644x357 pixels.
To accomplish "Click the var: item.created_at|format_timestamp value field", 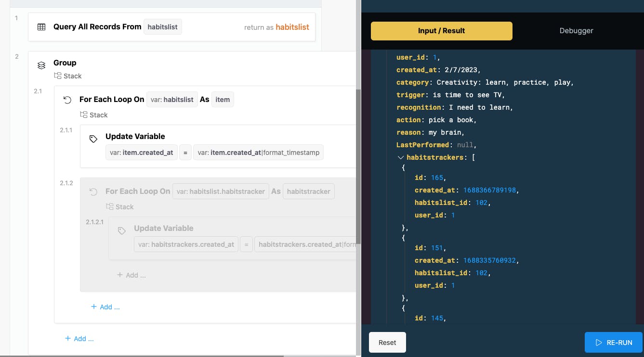I will [x=258, y=153].
